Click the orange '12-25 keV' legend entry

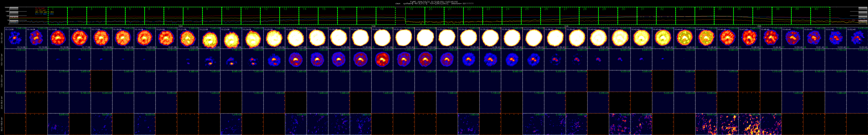40,10
